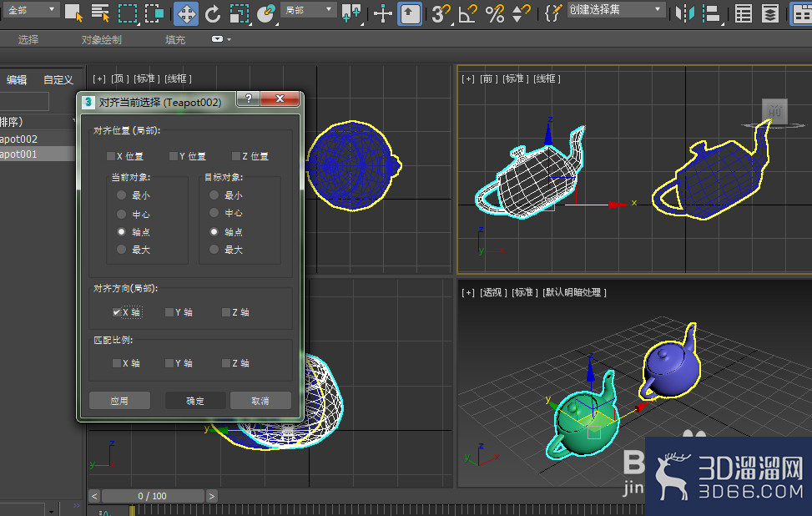812x516 pixels.
Task: Click ViewCube front face
Action: [774, 111]
